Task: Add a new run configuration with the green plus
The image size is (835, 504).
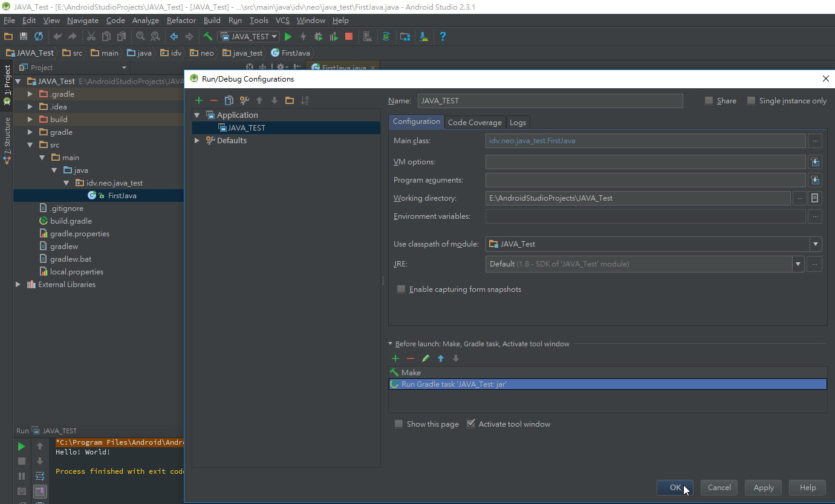Action: (199, 100)
